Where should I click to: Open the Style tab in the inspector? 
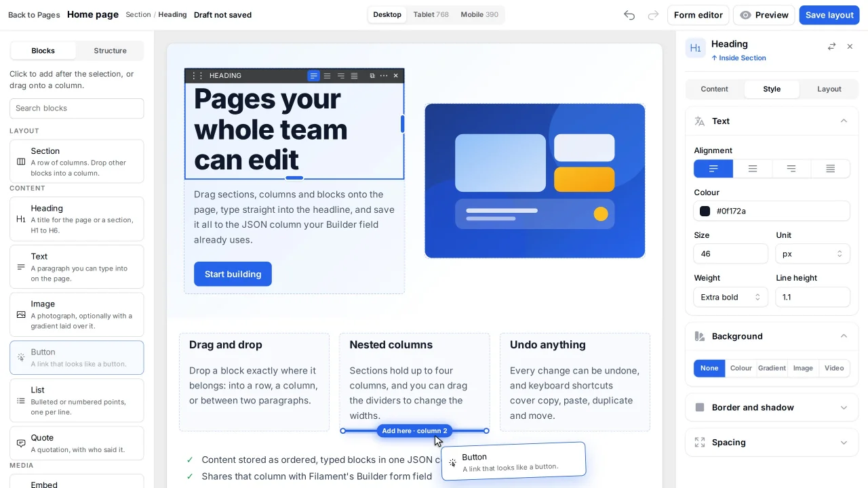[x=772, y=89]
